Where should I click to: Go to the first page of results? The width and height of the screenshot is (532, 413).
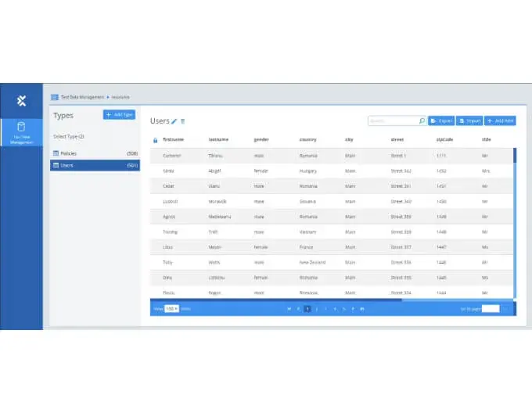[x=289, y=309]
